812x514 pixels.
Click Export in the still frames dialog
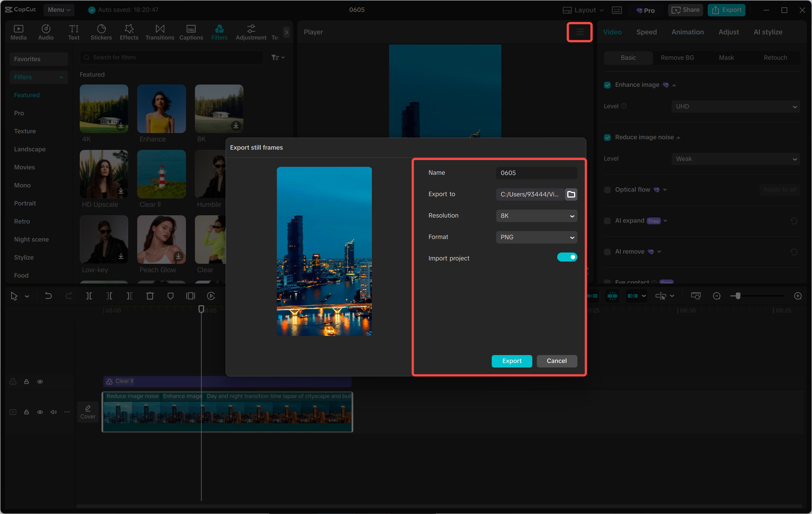pyautogui.click(x=511, y=361)
